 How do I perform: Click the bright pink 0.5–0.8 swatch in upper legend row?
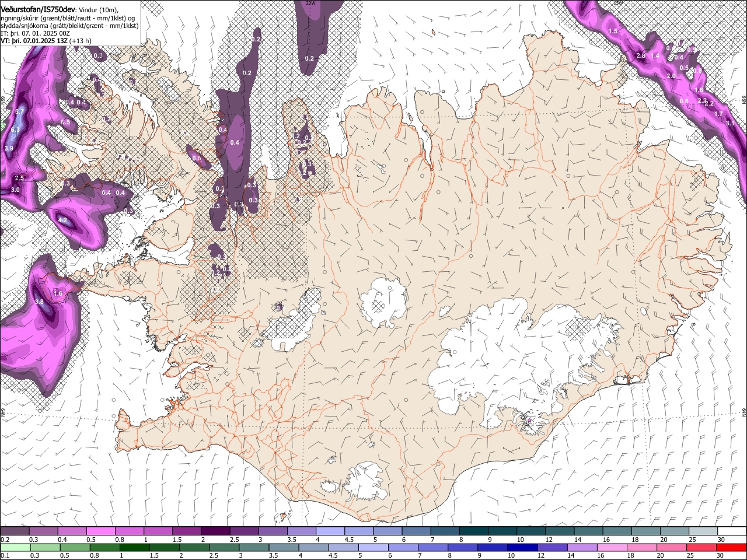tap(100, 531)
